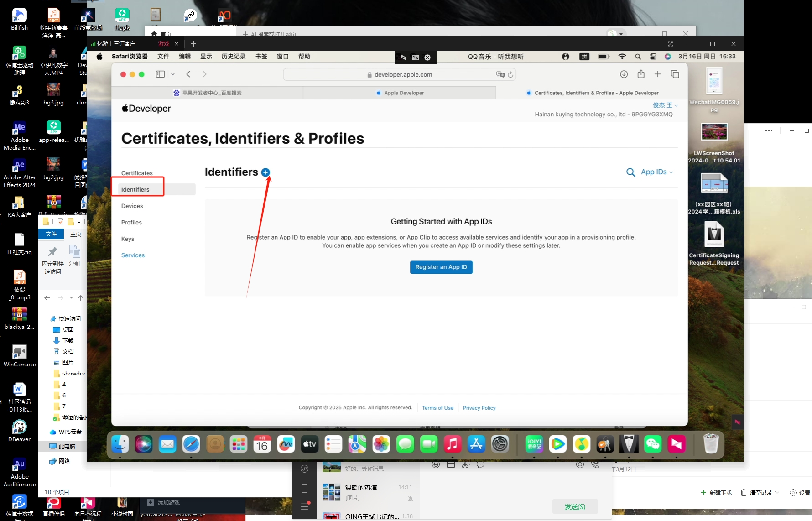Click the blue plus icon beside Identifiers
The width and height of the screenshot is (812, 521).
click(x=265, y=172)
